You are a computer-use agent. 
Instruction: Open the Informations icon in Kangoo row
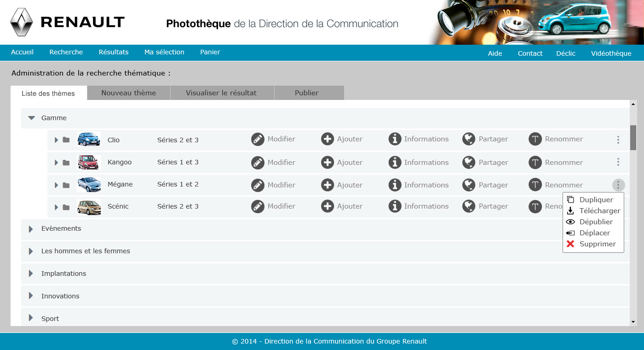tap(395, 163)
